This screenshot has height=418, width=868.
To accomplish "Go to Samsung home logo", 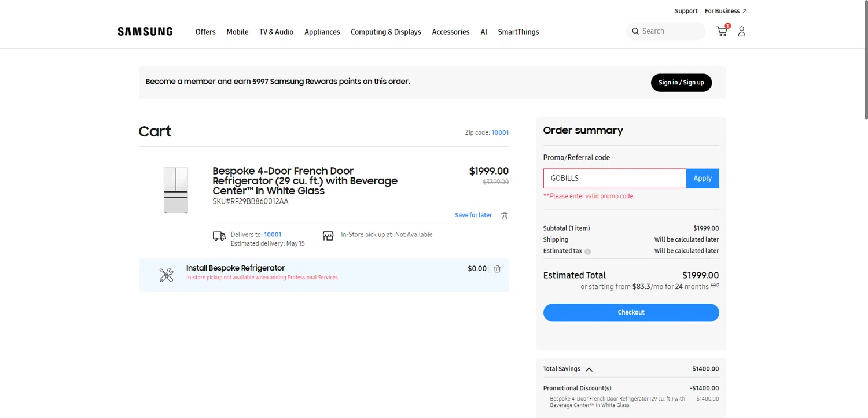I will click(145, 32).
